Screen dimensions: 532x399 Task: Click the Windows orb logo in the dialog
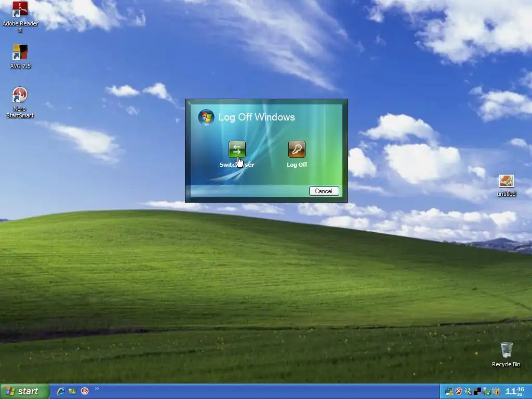pos(206,117)
